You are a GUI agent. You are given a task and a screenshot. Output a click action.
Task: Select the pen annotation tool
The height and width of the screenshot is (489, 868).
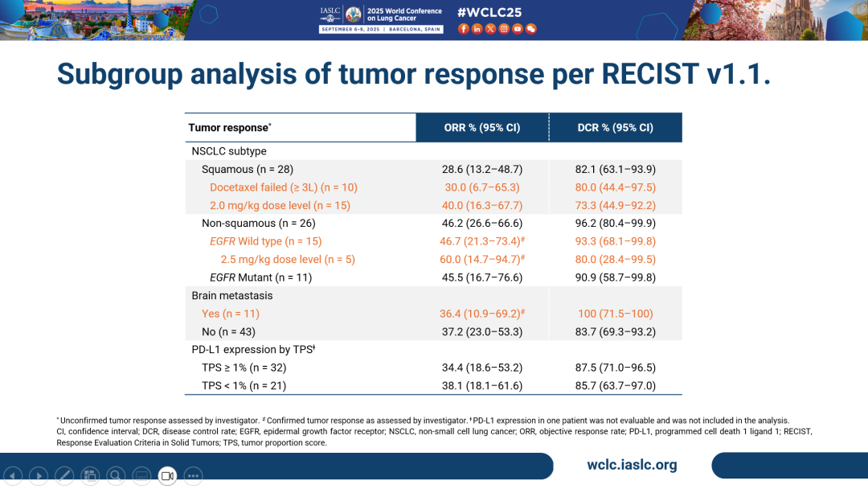[x=64, y=476]
